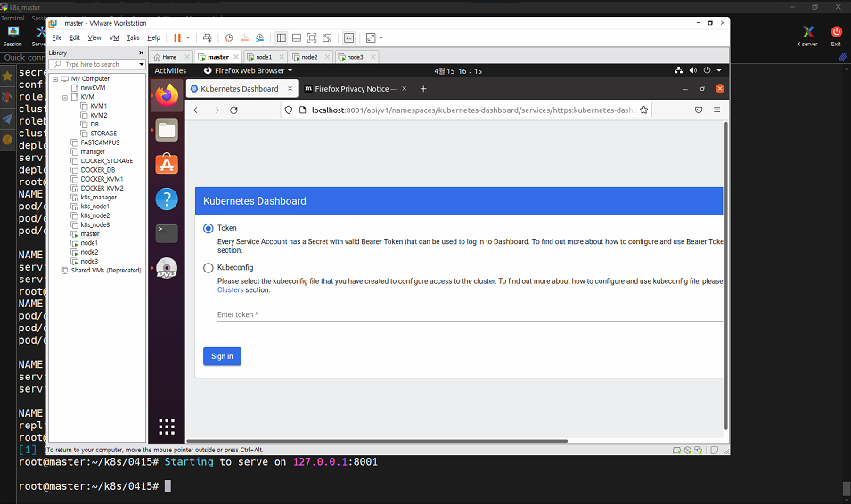
Task: Enter full screen mode icon
Action: 312,38
